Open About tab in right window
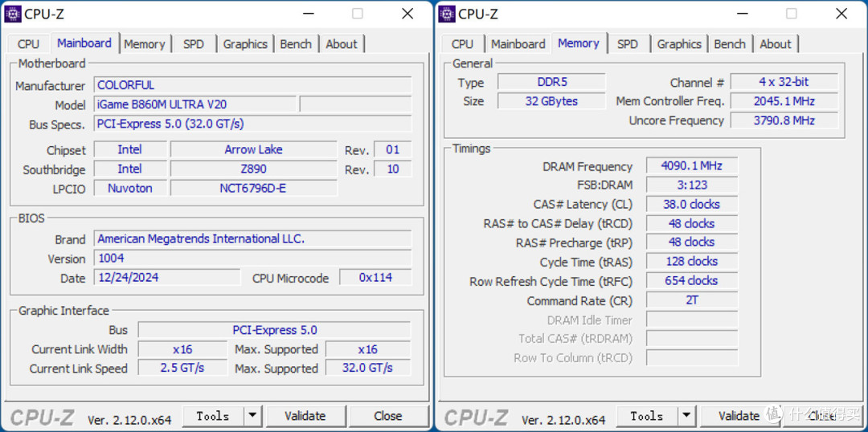868x432 pixels. tap(776, 44)
